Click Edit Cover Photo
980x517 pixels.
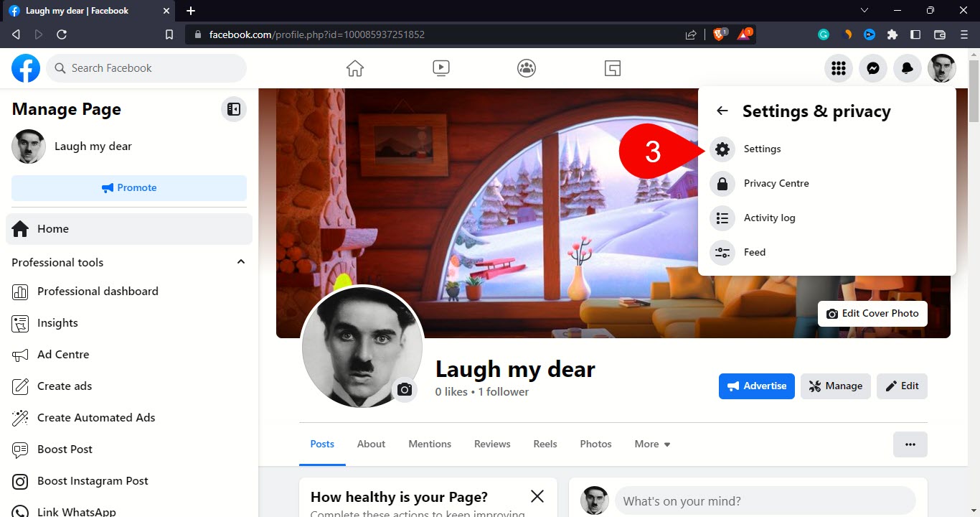pyautogui.click(x=872, y=314)
